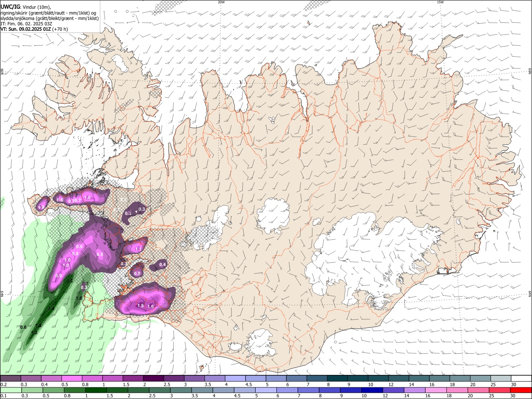Screen dimensions: 532x399
Task: Click the "IT: Fim. 06. 02. 2025 03Z" line
Action: point(26,24)
